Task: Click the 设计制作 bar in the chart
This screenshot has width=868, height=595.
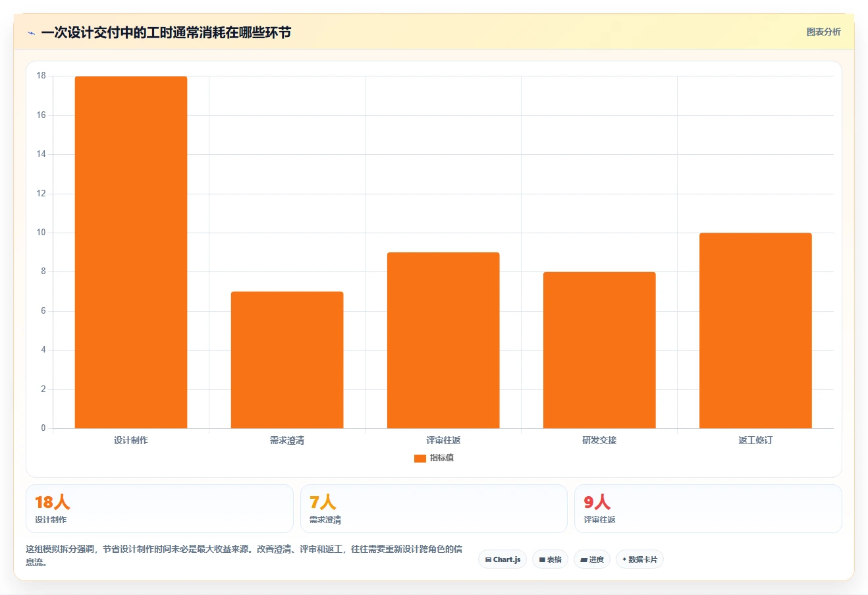Action: click(131, 252)
